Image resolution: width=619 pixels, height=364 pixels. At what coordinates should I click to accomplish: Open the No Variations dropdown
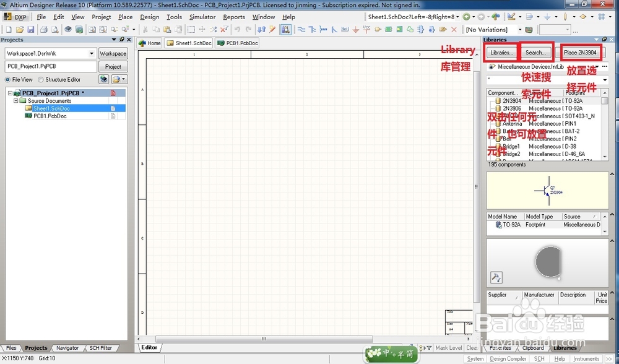520,30
